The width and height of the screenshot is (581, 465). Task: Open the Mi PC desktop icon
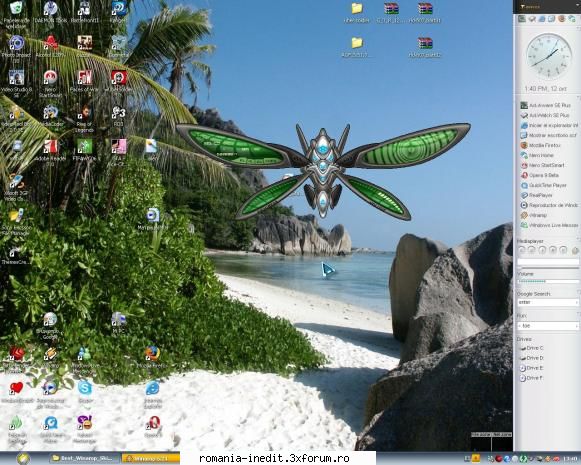119,319
